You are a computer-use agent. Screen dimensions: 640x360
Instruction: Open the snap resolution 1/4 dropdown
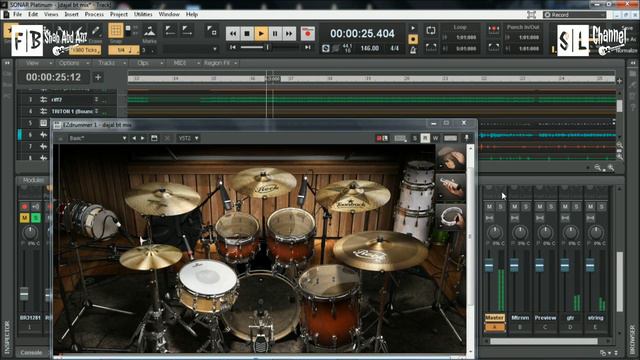coord(124,50)
